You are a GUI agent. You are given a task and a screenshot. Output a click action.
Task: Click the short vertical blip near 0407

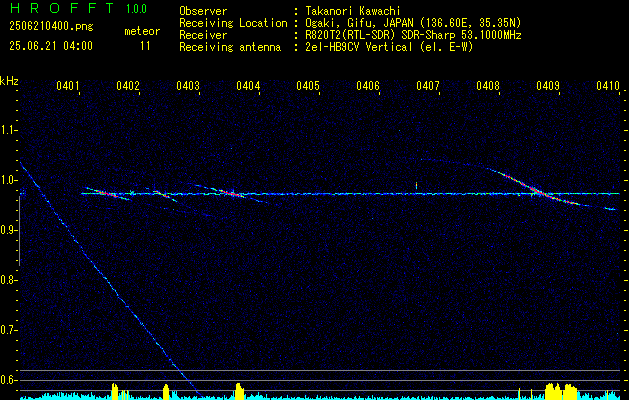click(416, 185)
